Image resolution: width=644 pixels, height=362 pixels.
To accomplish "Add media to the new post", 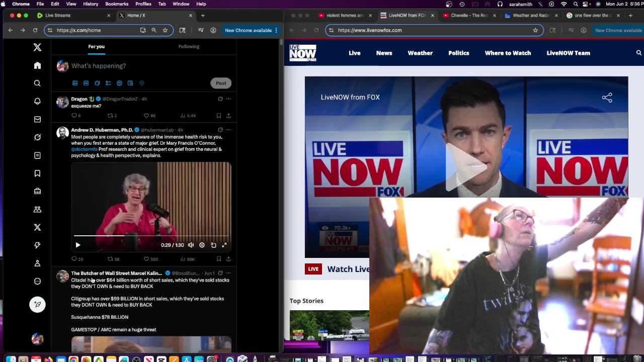I will tap(75, 83).
